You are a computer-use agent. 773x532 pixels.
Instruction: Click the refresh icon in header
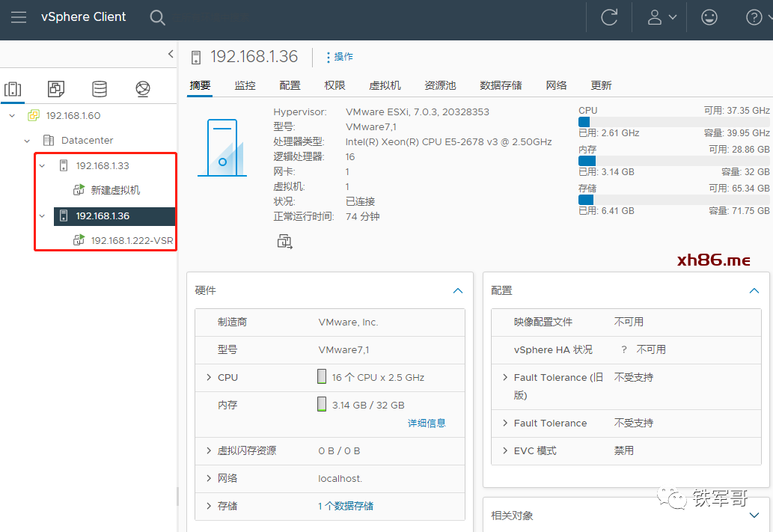(x=609, y=17)
